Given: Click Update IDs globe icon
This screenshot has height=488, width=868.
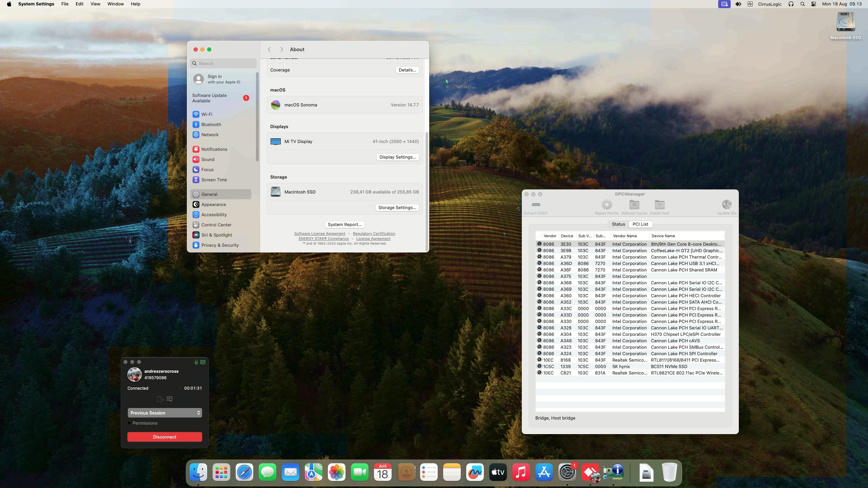Looking at the screenshot, I should 726,205.
